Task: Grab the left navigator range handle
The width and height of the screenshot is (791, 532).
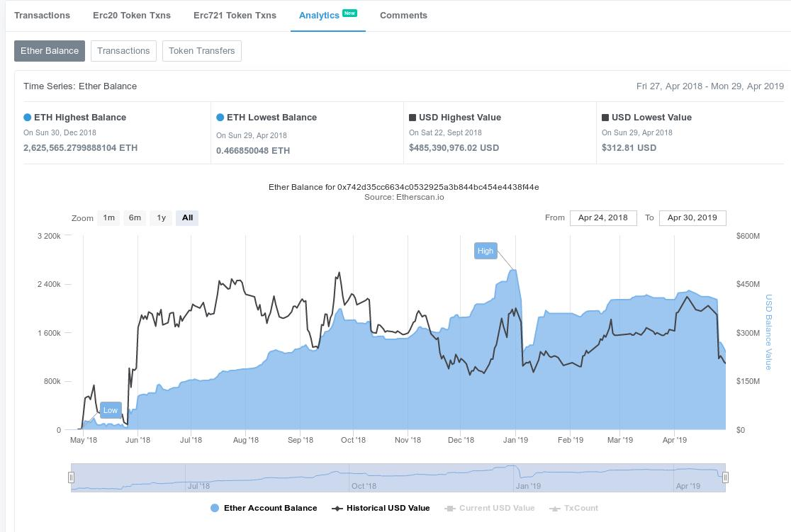Action: (x=71, y=477)
